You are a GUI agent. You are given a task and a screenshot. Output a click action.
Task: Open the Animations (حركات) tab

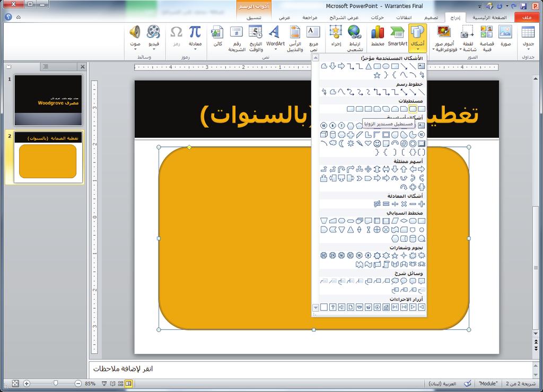click(x=377, y=18)
